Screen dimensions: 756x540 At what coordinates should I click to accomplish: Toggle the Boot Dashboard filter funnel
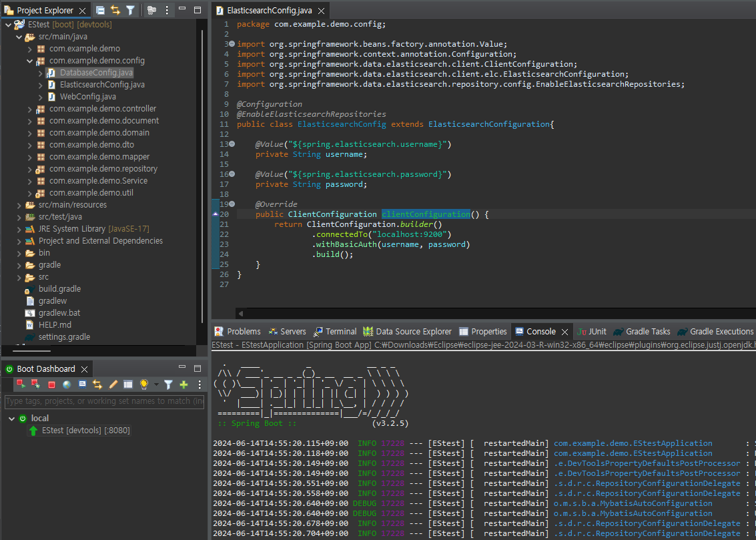[x=168, y=384]
